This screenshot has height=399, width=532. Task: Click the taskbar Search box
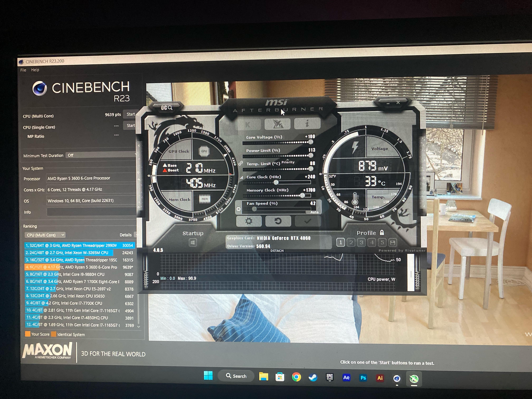click(236, 376)
